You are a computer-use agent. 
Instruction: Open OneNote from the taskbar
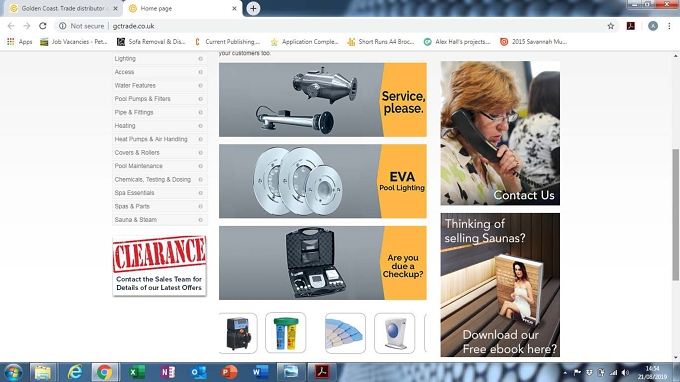pos(168,372)
